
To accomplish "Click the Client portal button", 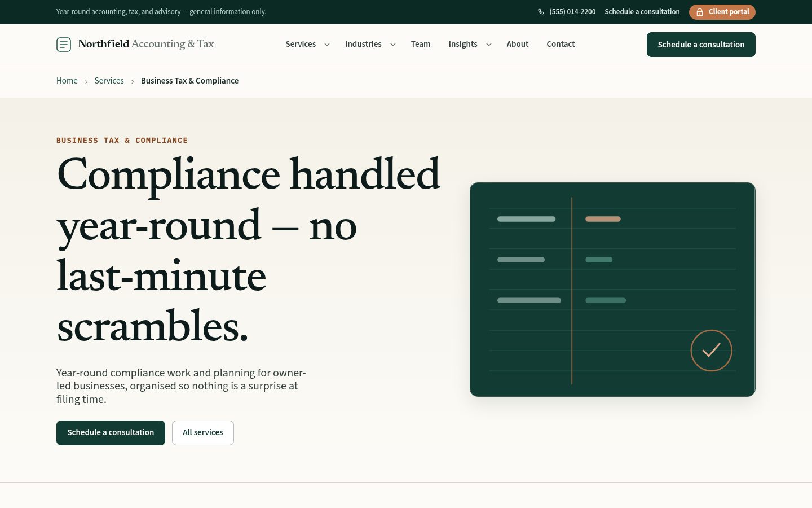I will [722, 12].
